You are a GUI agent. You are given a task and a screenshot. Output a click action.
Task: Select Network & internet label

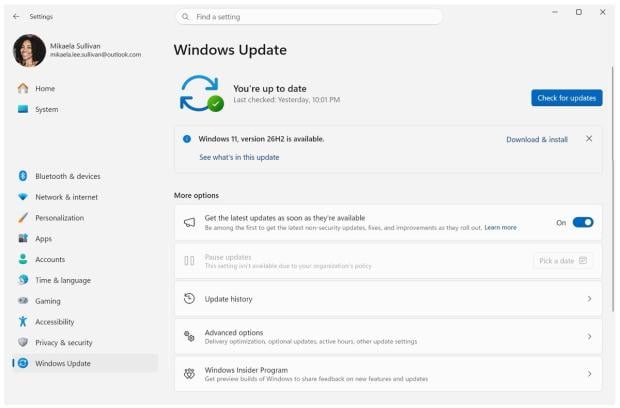pos(66,197)
